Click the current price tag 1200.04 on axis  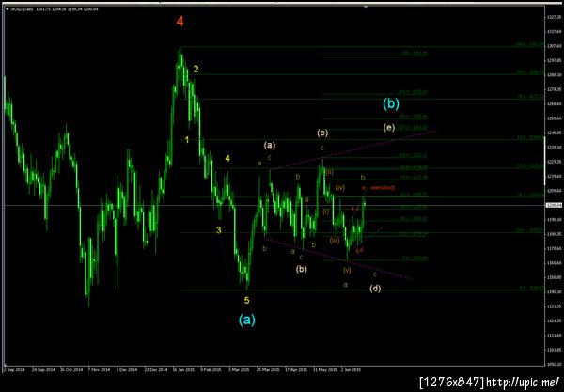pos(555,205)
